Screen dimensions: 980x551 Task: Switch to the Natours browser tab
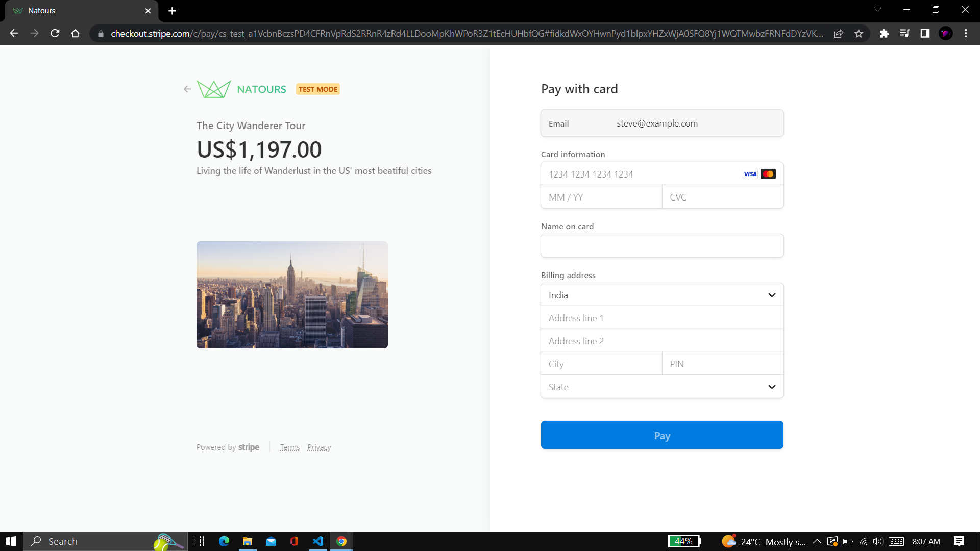point(77,10)
